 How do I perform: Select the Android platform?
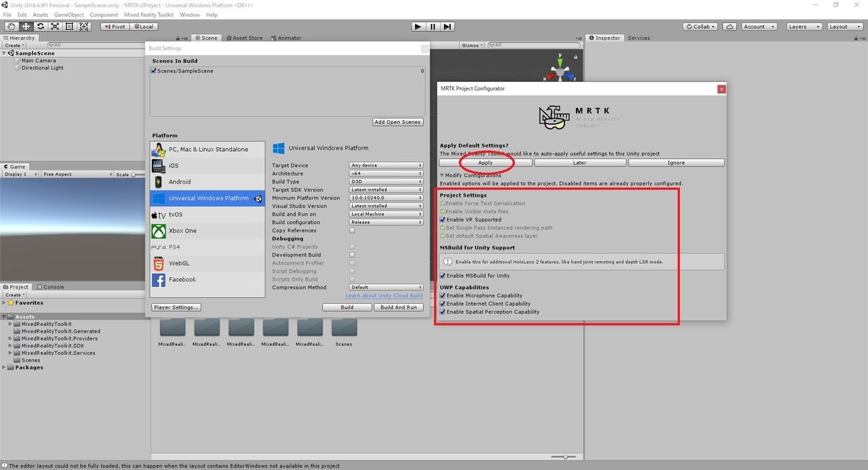(208, 182)
